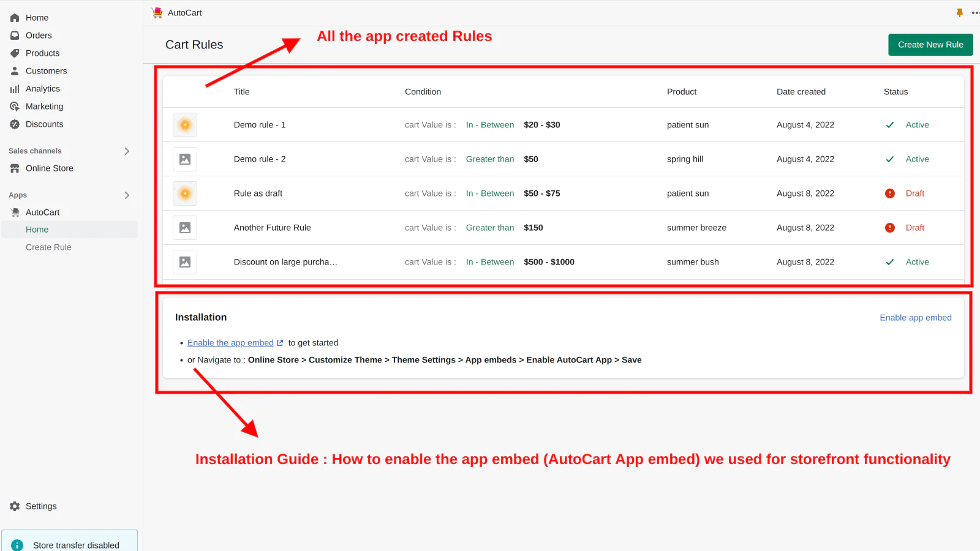Click the Create New Rule button
This screenshot has width=980, height=551.
(x=930, y=45)
